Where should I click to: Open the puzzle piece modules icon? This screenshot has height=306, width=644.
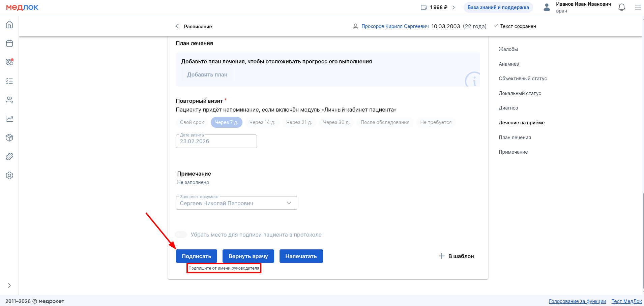[x=9, y=156]
